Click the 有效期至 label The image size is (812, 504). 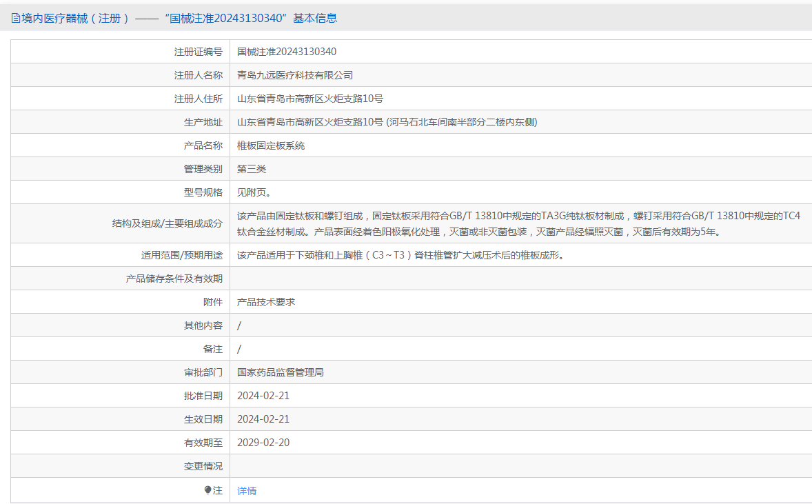coord(203,443)
